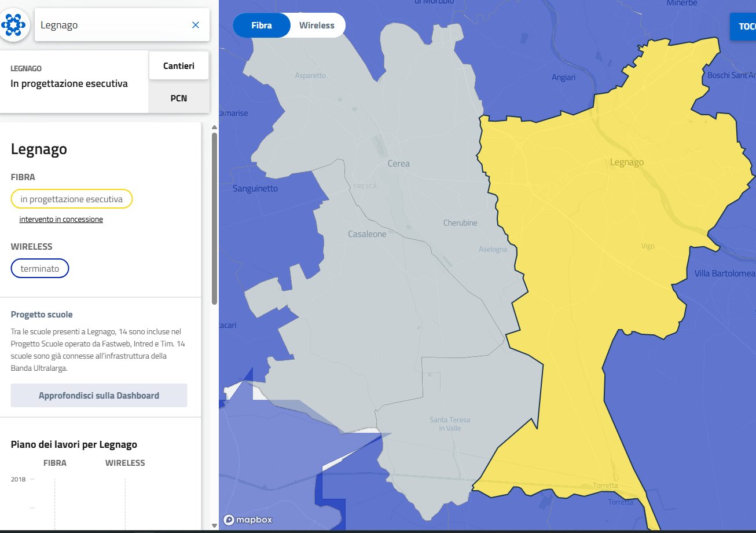756x533 pixels.
Task: Click the scroll up arrow of sidebar
Action: coord(214,127)
